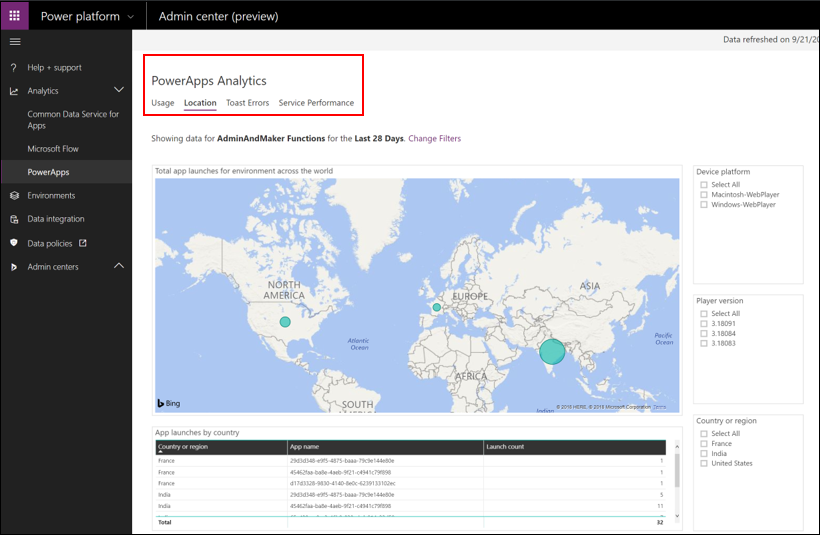Check the Macintosh-WebPlayer device platform box

704,195
